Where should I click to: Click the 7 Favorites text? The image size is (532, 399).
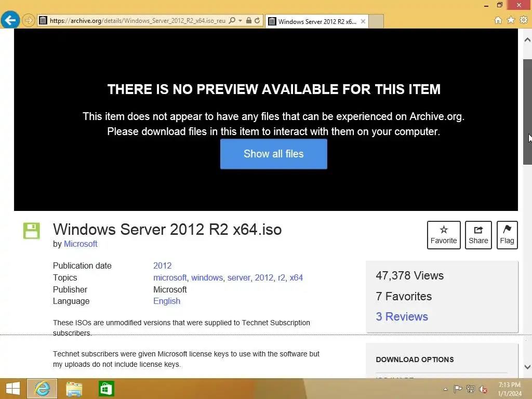click(x=404, y=296)
